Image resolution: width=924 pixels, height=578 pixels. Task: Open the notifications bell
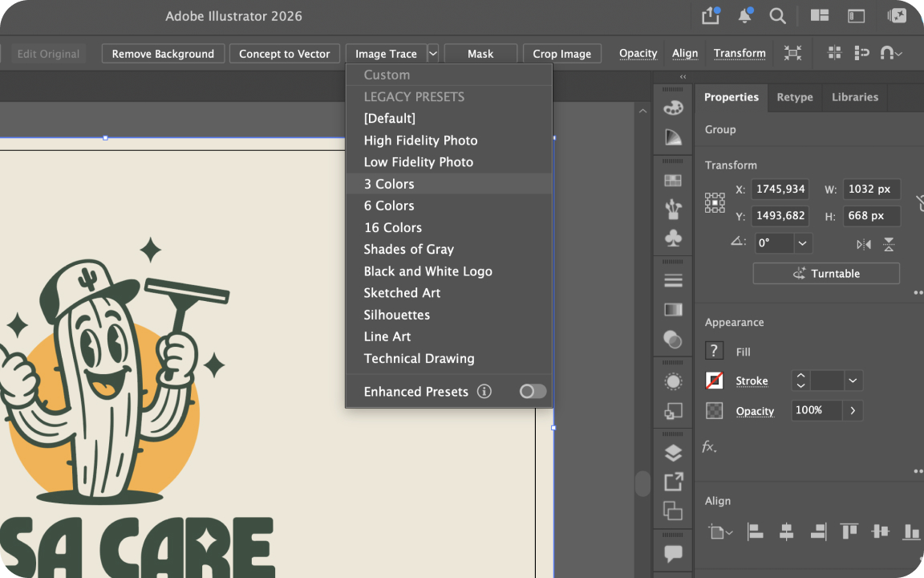[x=745, y=16]
